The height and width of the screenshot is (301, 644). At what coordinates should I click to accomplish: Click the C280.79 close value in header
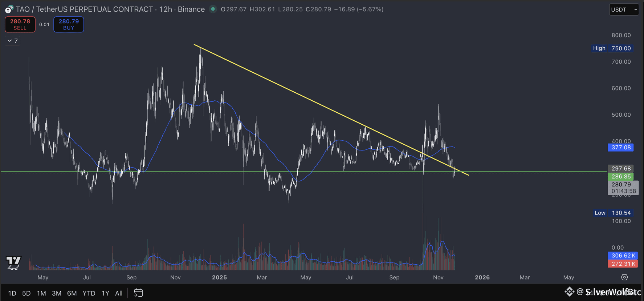point(318,9)
